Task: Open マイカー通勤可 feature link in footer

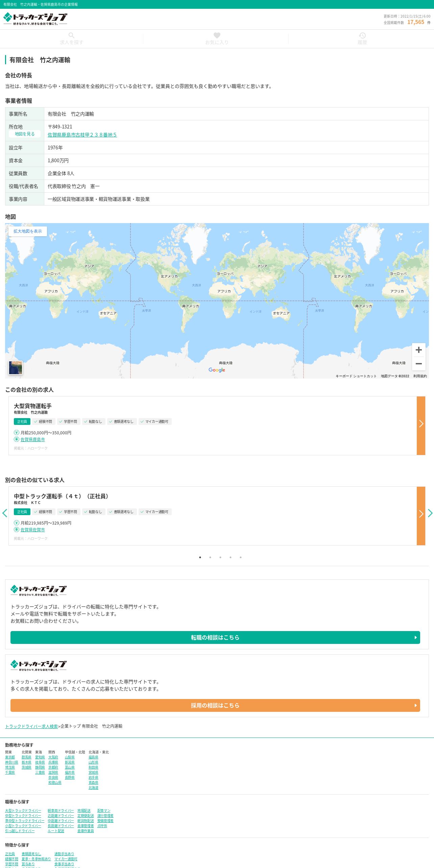Action: (66, 859)
